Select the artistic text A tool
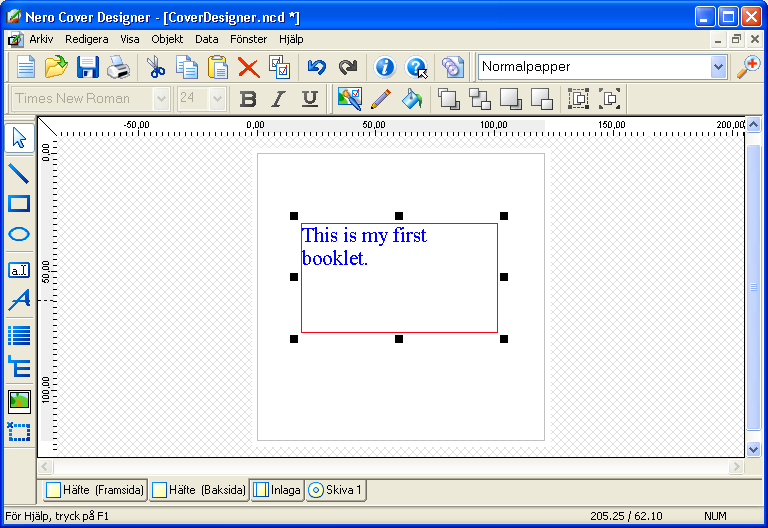The width and height of the screenshot is (768, 528). click(19, 300)
